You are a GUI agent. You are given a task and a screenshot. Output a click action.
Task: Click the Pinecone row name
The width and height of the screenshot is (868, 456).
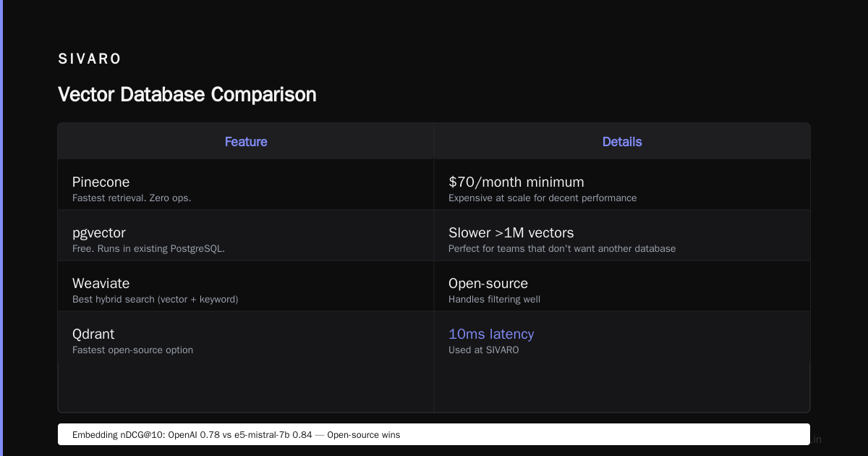click(x=101, y=182)
